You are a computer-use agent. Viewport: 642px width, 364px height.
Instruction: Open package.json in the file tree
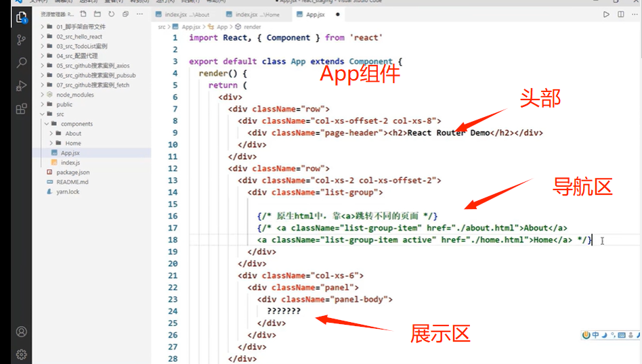pyautogui.click(x=73, y=173)
